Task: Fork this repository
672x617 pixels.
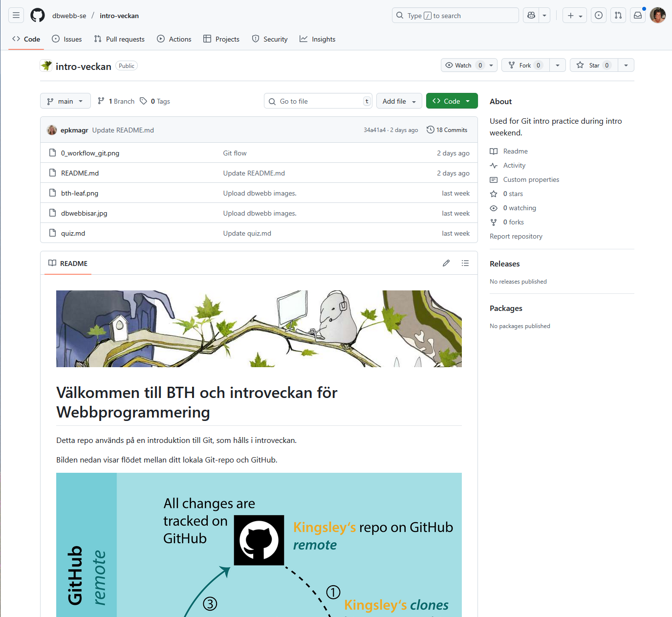Action: pos(526,65)
